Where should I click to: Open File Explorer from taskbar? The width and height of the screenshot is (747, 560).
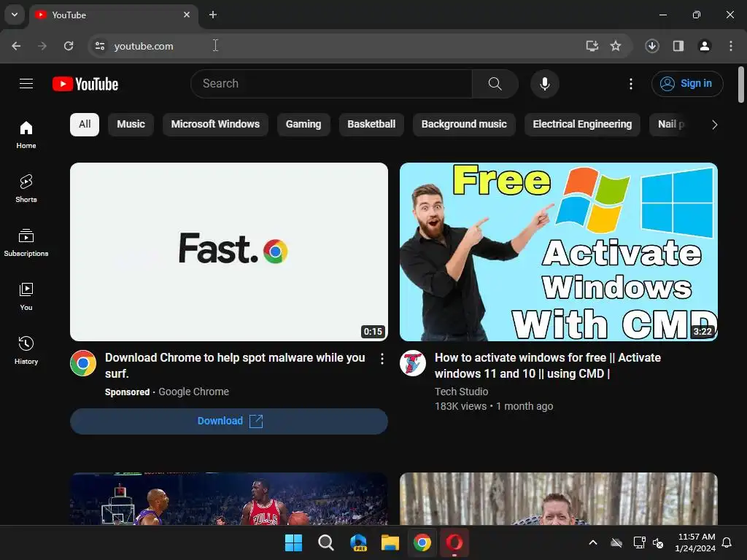(390, 542)
